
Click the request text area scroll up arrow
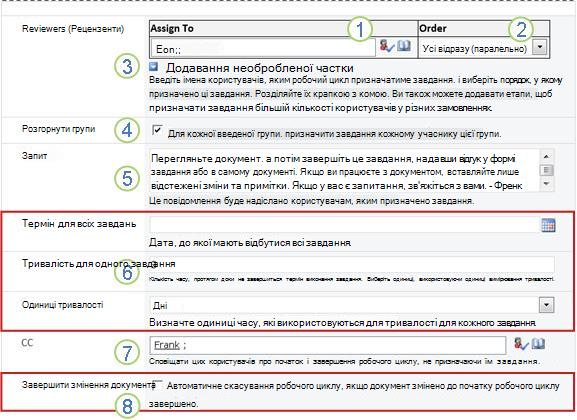[546, 156]
